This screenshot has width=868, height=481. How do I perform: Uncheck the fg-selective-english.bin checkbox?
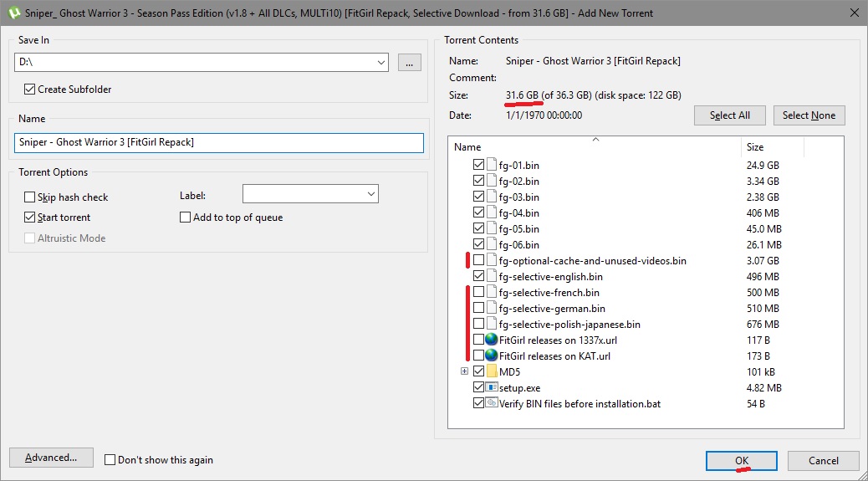pos(479,276)
